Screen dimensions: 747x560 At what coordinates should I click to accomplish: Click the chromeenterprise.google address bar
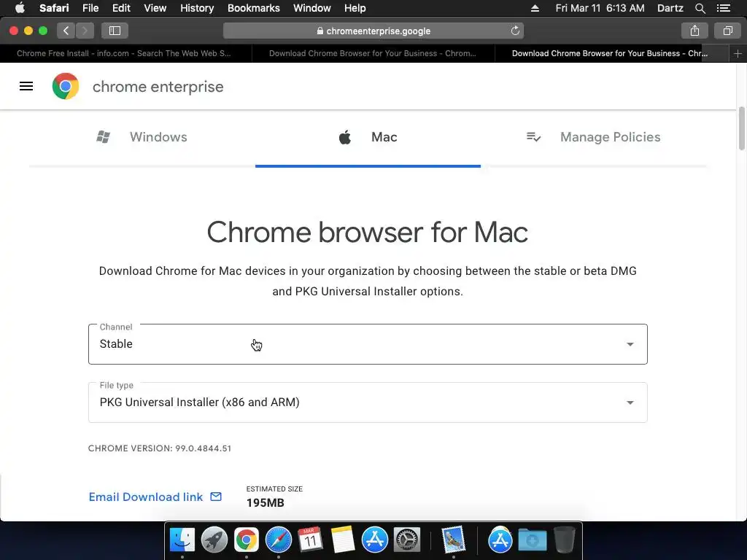click(x=373, y=31)
